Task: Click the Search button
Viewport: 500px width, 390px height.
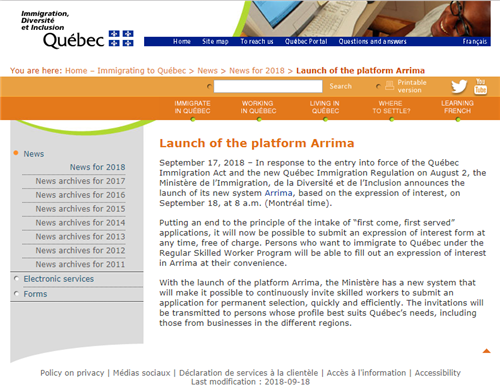Action: 340,86
